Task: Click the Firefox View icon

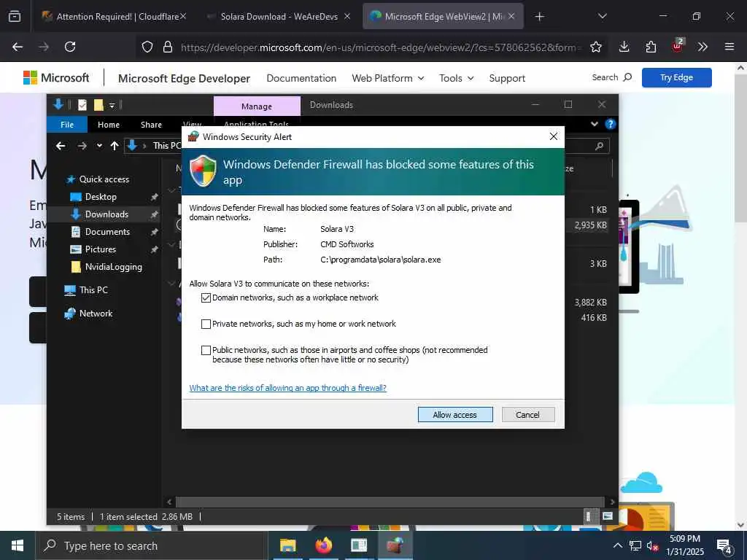Action: 15,17
